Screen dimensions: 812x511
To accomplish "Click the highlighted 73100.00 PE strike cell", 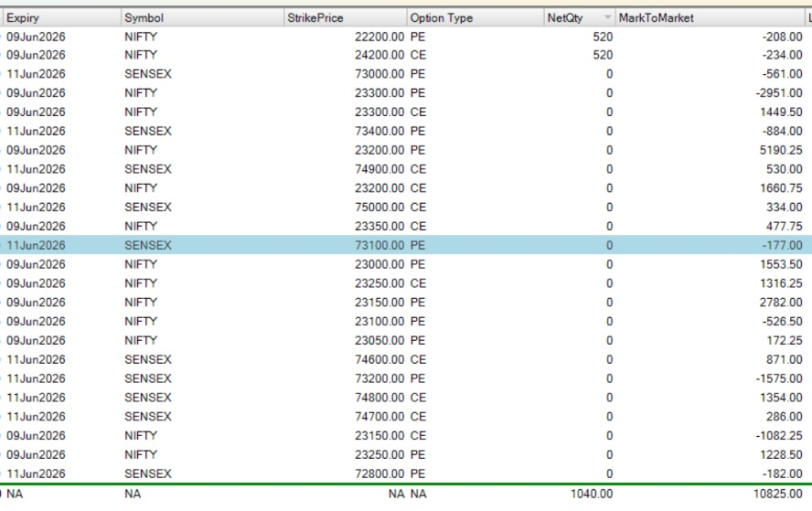I will click(x=379, y=245).
